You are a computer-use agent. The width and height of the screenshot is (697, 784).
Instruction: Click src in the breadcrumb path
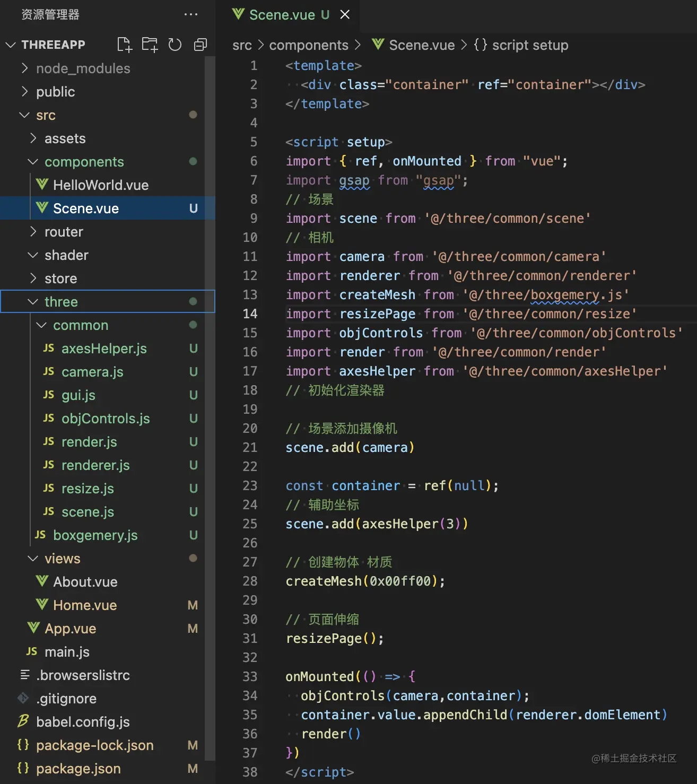tap(242, 45)
